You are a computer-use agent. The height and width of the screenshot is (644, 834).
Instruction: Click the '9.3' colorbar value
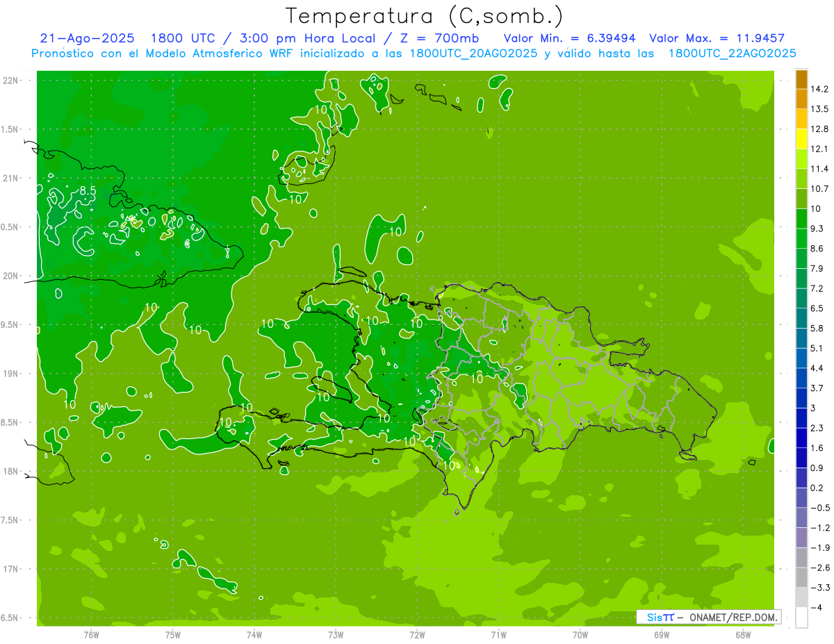(x=817, y=229)
